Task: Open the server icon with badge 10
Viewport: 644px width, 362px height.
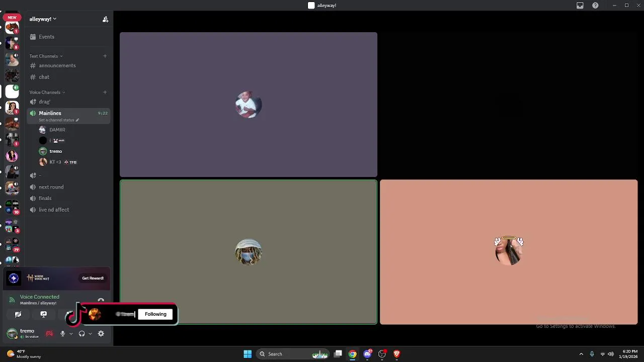Action: pyautogui.click(x=12, y=207)
